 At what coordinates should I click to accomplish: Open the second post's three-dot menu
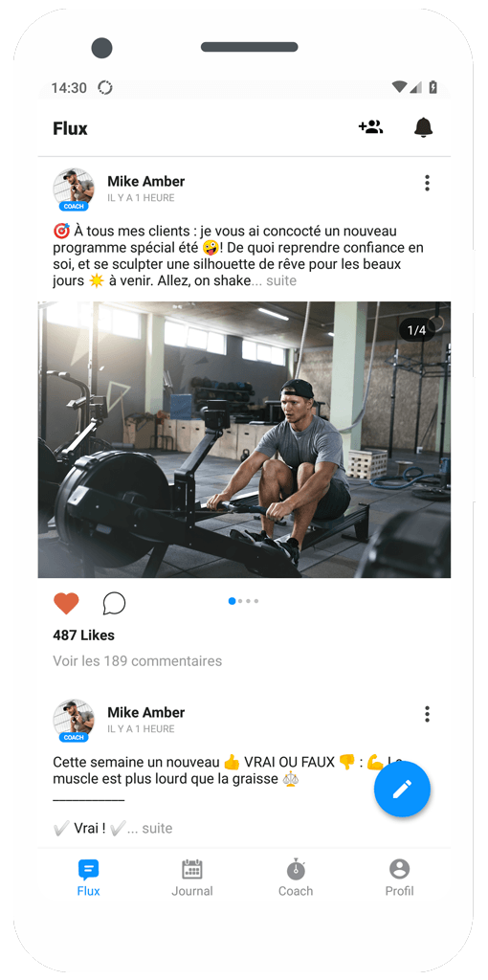click(428, 714)
